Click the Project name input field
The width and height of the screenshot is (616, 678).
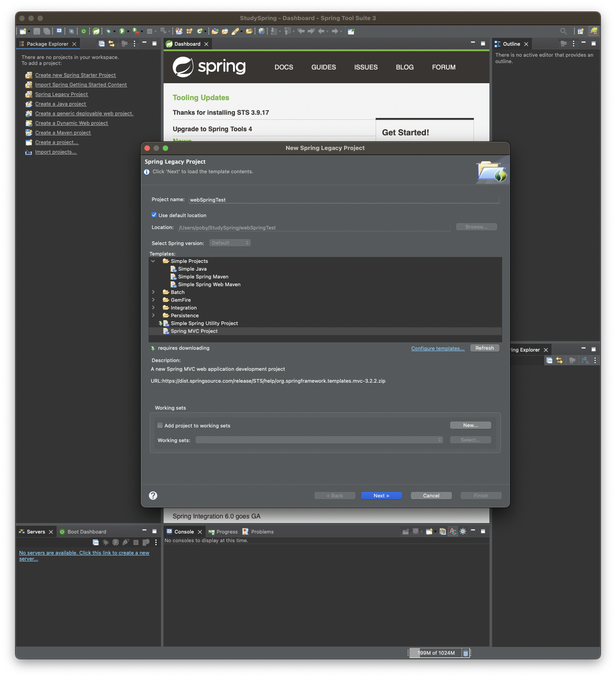pos(344,200)
